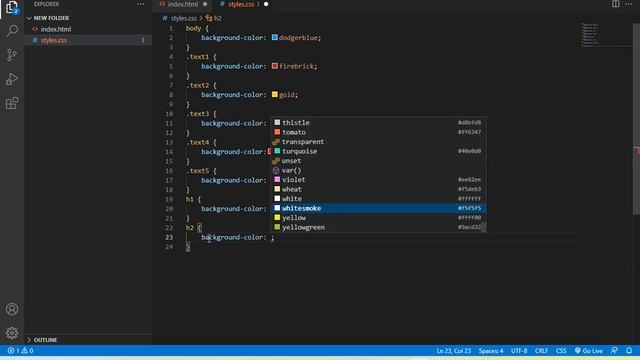The width and height of the screenshot is (640, 360).
Task: Choose yellow from the suggestion list
Action: (x=378, y=218)
